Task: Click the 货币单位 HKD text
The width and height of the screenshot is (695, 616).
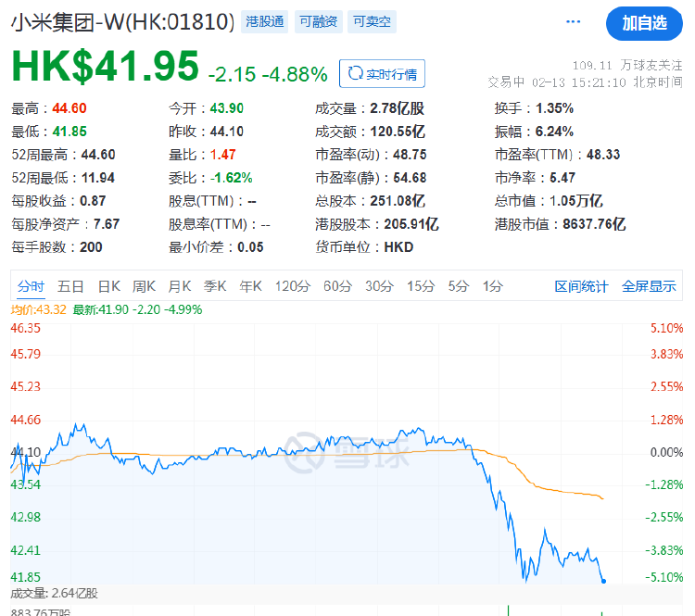Action: (x=398, y=246)
